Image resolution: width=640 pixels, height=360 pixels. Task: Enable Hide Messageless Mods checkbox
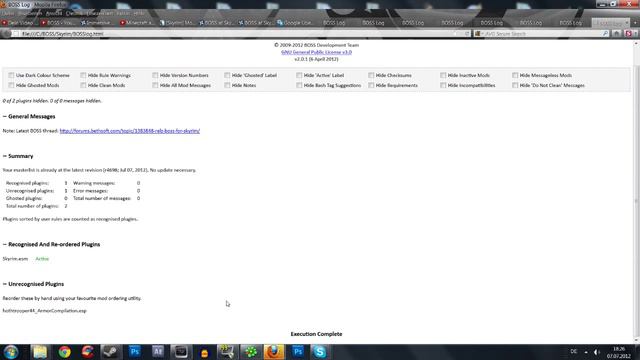[x=515, y=75]
